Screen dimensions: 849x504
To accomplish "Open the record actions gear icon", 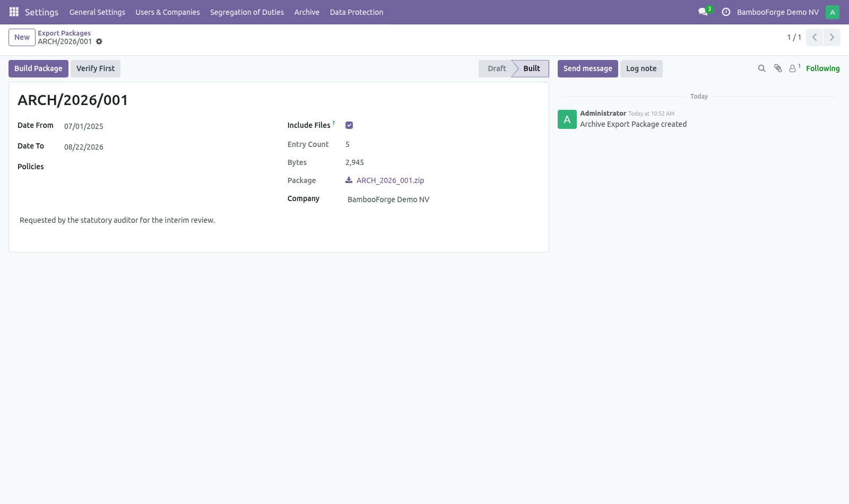I will [x=99, y=41].
